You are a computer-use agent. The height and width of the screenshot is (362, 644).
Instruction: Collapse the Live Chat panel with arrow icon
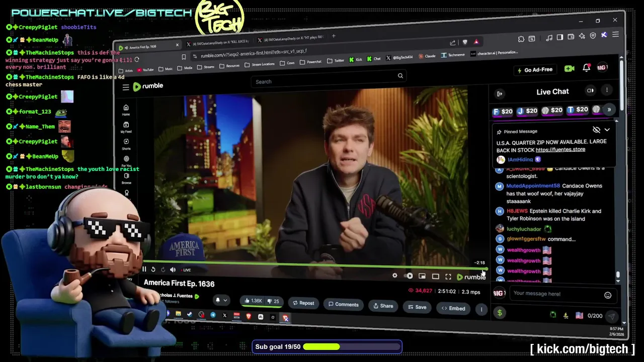[500, 94]
